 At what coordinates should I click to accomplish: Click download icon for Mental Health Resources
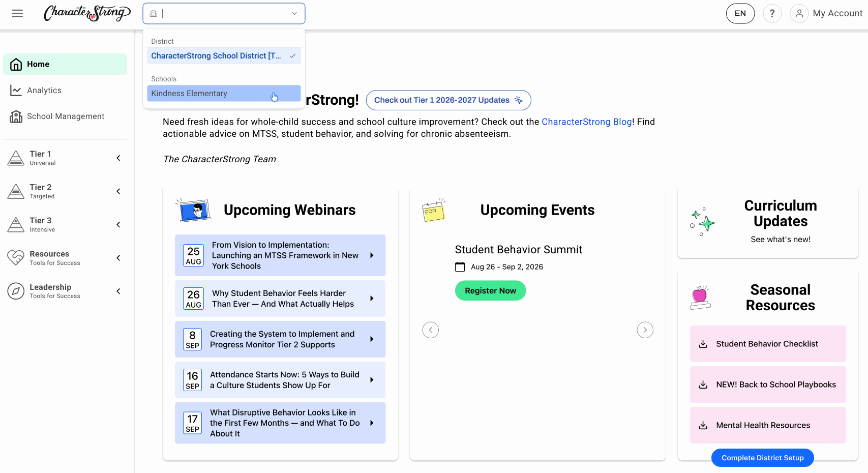click(x=703, y=426)
